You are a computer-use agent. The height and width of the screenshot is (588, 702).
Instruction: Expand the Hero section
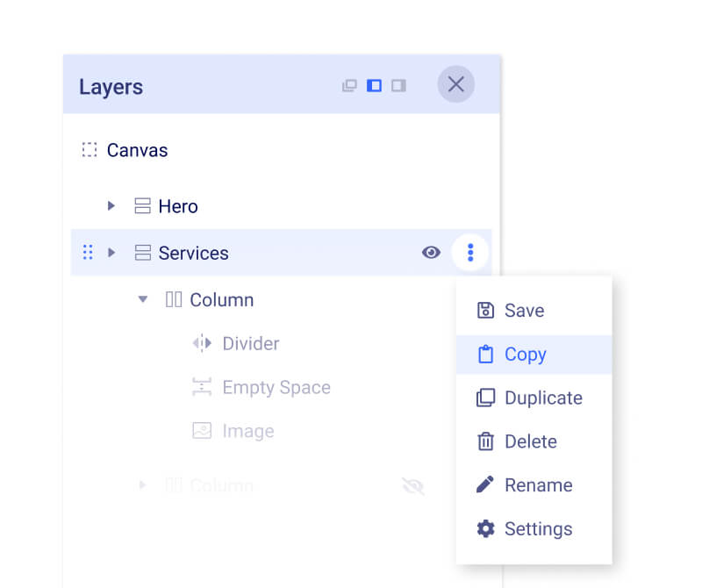[111, 205]
